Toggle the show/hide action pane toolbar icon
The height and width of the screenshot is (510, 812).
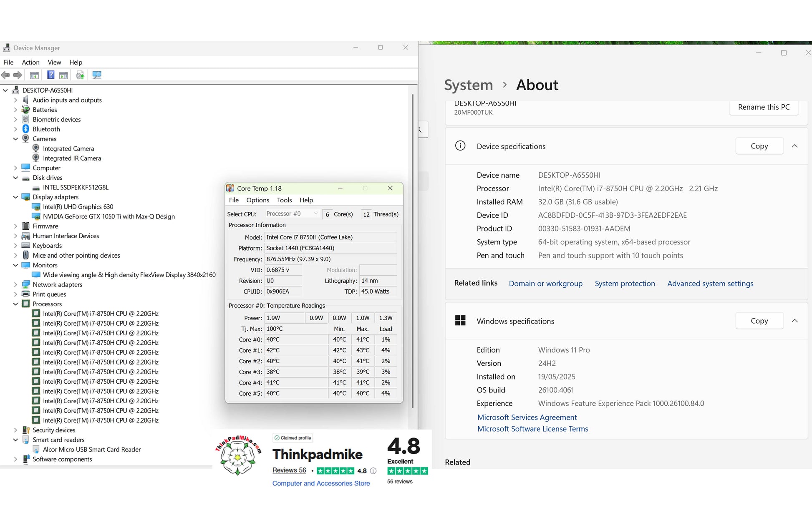[63, 75]
